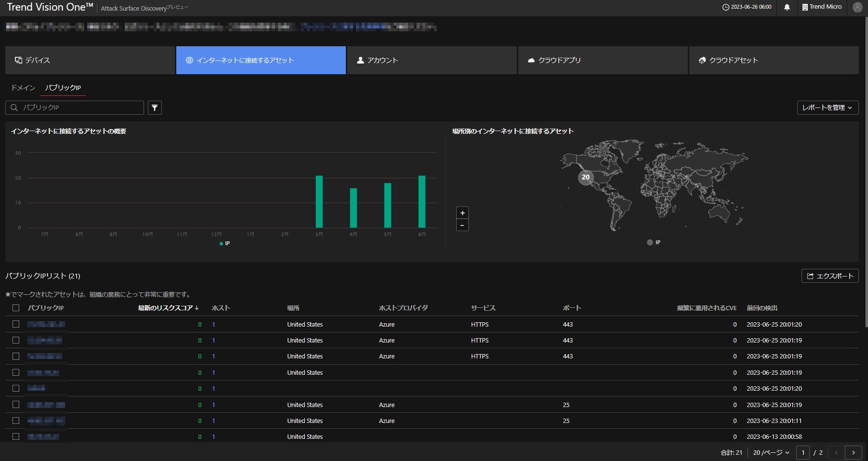
Task: Check the first row's checkbox
Action: 16,324
